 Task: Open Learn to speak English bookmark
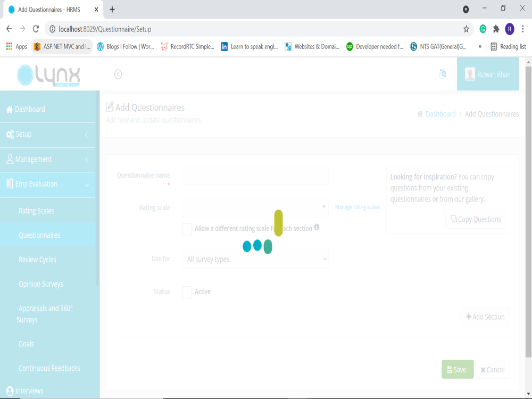(250, 46)
